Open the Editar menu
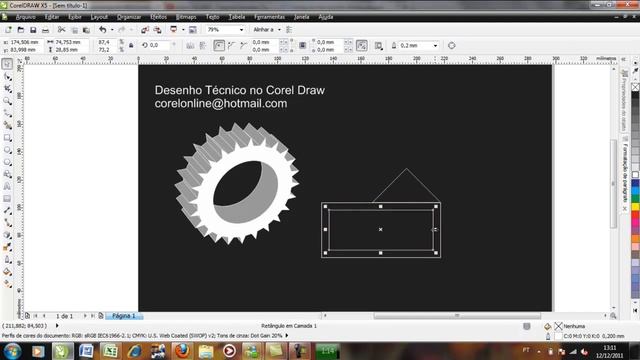The width and height of the screenshot is (640, 360). coord(52,17)
